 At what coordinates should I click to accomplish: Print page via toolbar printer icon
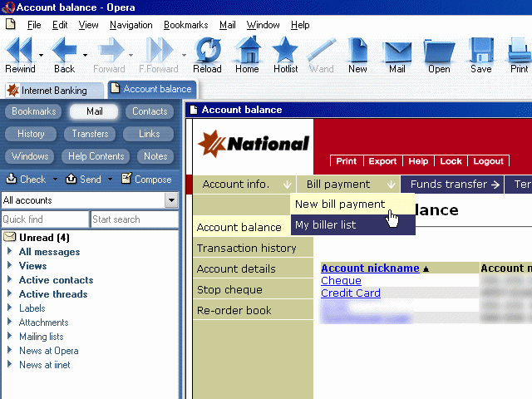pos(520,50)
